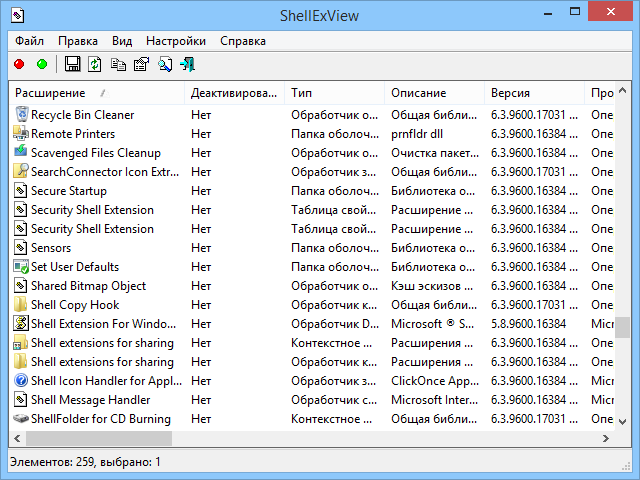Click the horizontal scrollbar right arrow
Image resolution: width=640 pixels, height=480 pixels.
(606, 438)
